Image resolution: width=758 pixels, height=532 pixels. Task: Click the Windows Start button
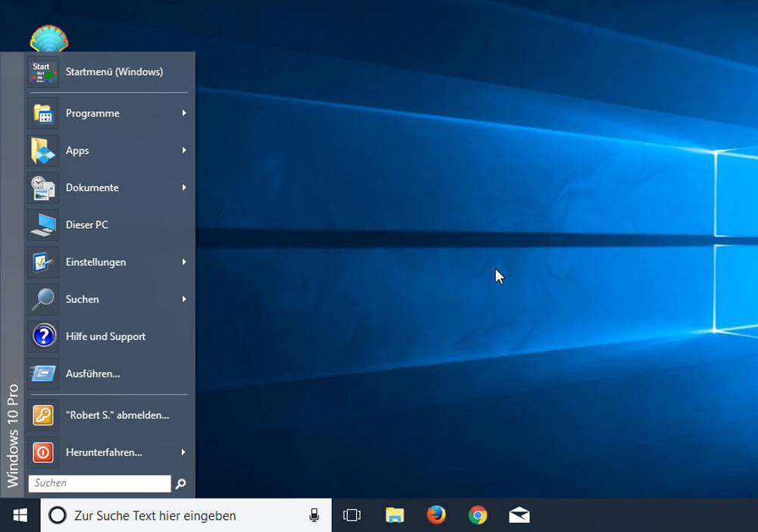(20, 515)
